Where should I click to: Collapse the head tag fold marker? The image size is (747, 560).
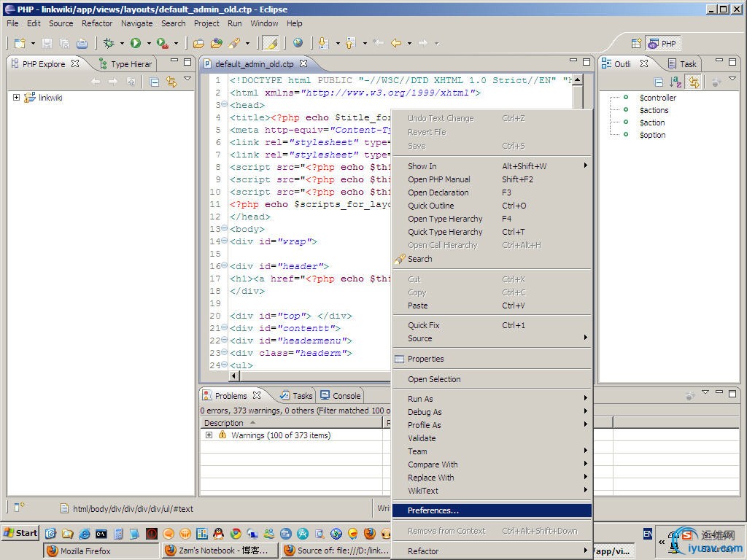point(225,104)
